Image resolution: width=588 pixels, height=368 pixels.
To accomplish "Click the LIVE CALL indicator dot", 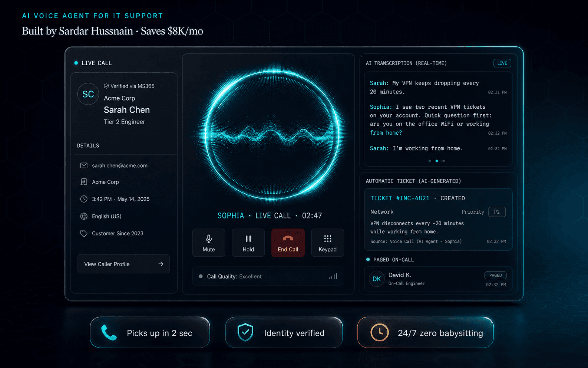I will [76, 63].
